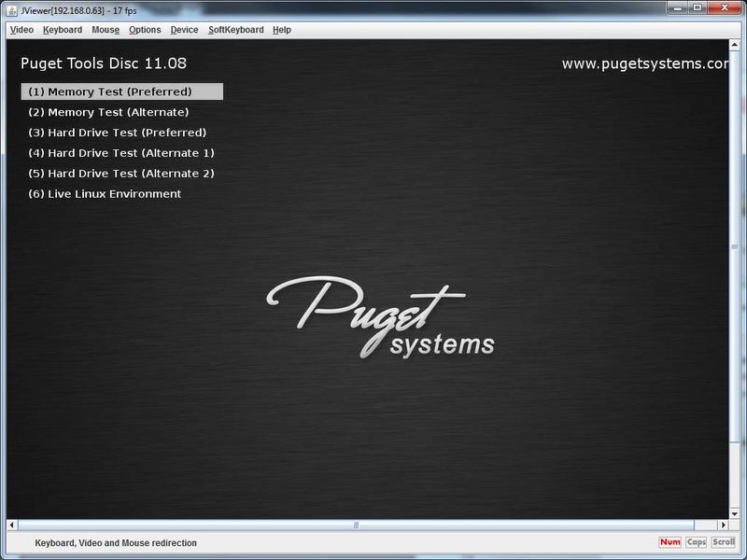Toggle the Num lock indicator
Viewport: 747px width, 560px height.
(x=669, y=542)
